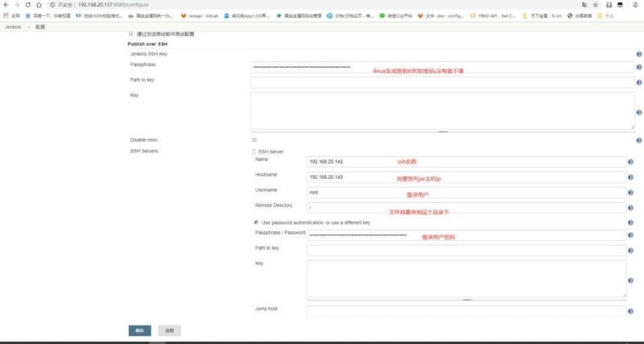644x344 pixels.
Task: Open help for Disable exec option
Action: click(x=638, y=140)
